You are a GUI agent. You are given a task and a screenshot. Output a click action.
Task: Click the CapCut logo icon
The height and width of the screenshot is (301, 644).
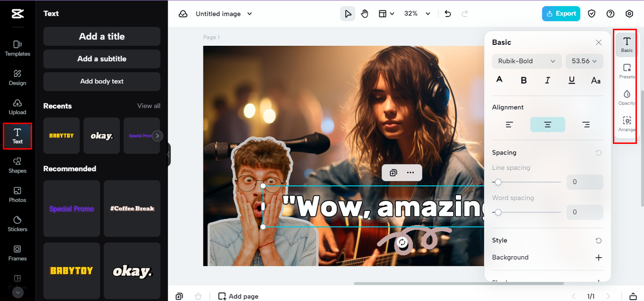pyautogui.click(x=18, y=14)
